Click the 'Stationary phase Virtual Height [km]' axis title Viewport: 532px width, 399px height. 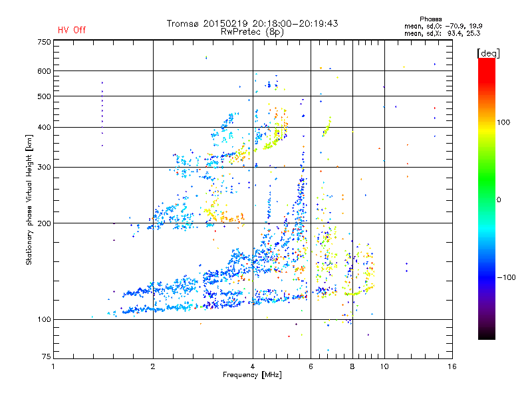[x=29, y=200]
